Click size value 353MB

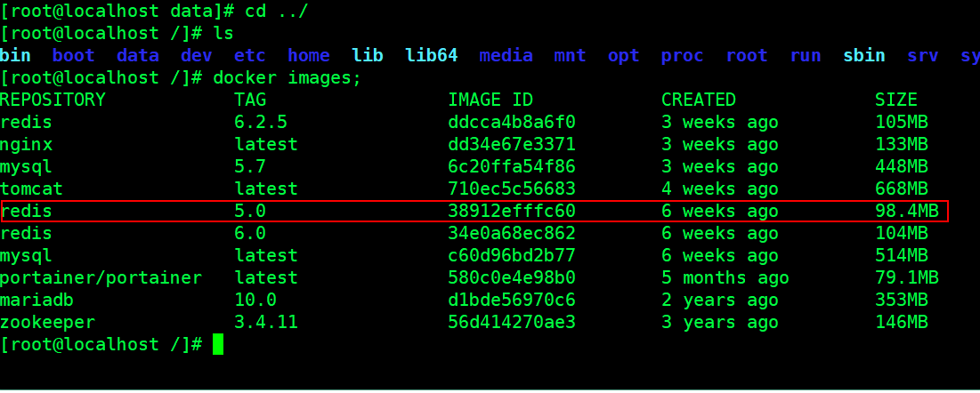click(x=902, y=301)
